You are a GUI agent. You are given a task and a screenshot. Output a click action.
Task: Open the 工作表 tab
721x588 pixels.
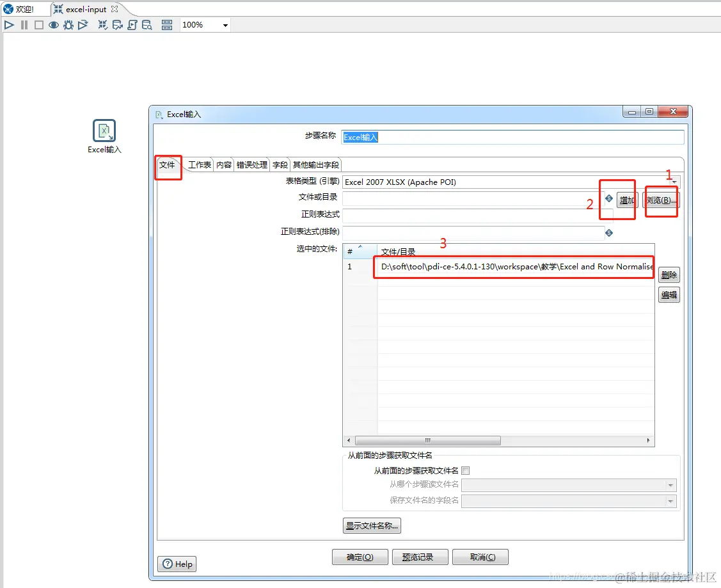point(200,164)
